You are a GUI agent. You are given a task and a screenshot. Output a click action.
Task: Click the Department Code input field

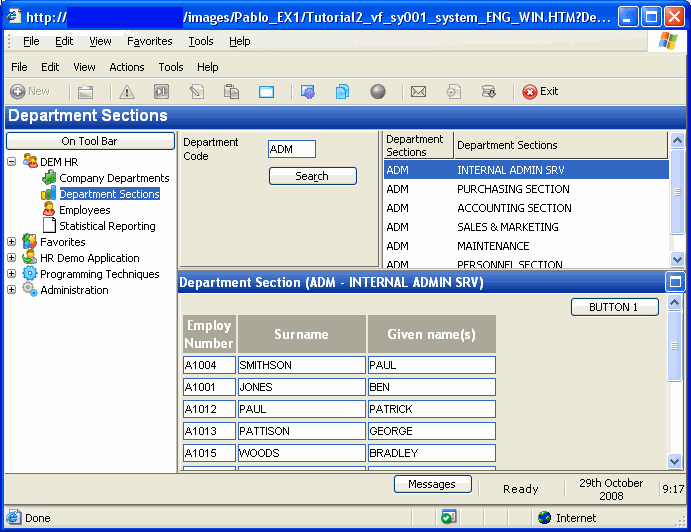coord(291,149)
